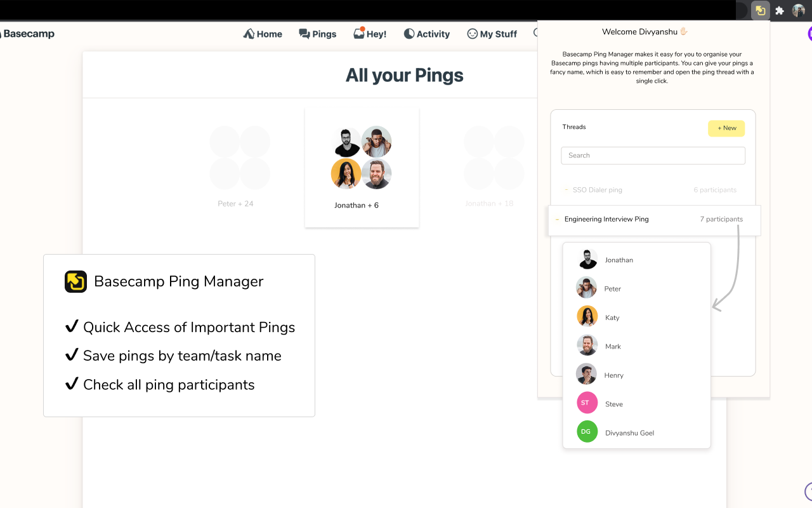Create a new thread with + New
812x508 pixels.
click(x=726, y=128)
